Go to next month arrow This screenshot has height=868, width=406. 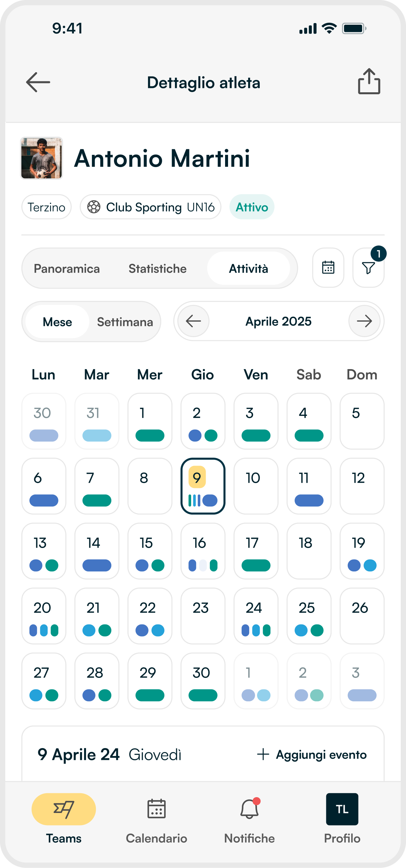click(x=364, y=321)
